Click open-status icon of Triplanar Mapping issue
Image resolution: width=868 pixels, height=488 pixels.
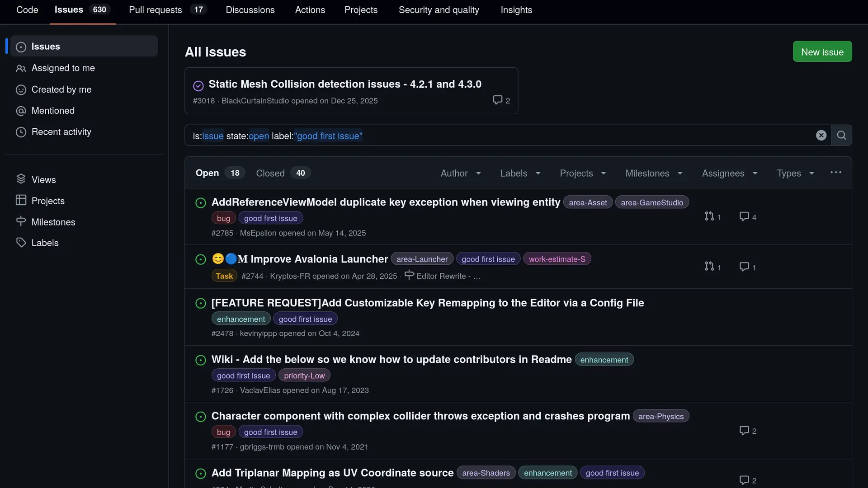[x=201, y=474]
